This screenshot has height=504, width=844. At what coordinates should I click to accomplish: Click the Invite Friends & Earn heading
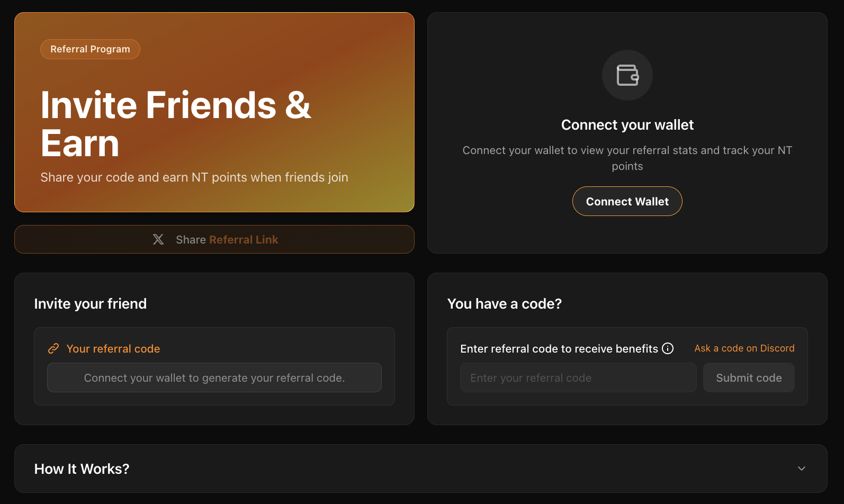pyautogui.click(x=176, y=124)
